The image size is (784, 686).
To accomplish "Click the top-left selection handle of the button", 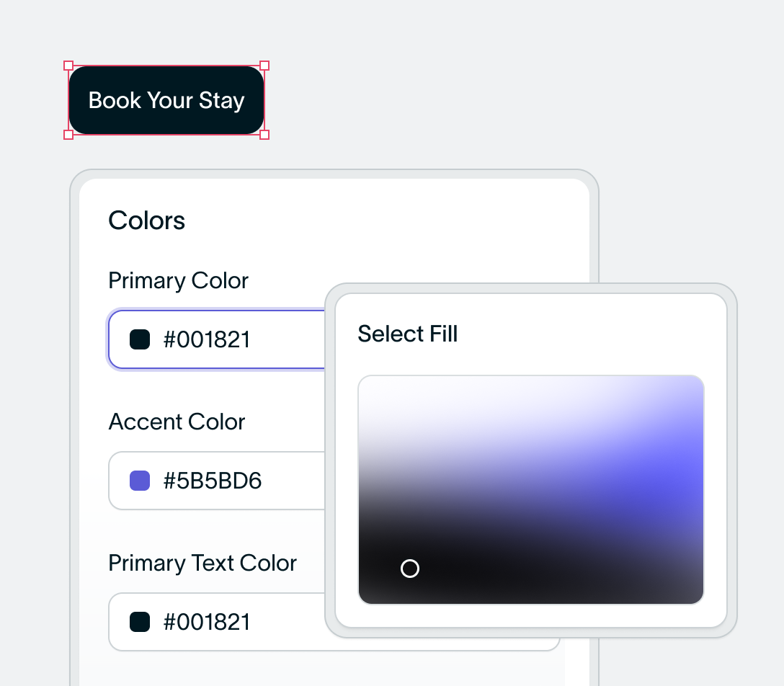I will point(68,66).
